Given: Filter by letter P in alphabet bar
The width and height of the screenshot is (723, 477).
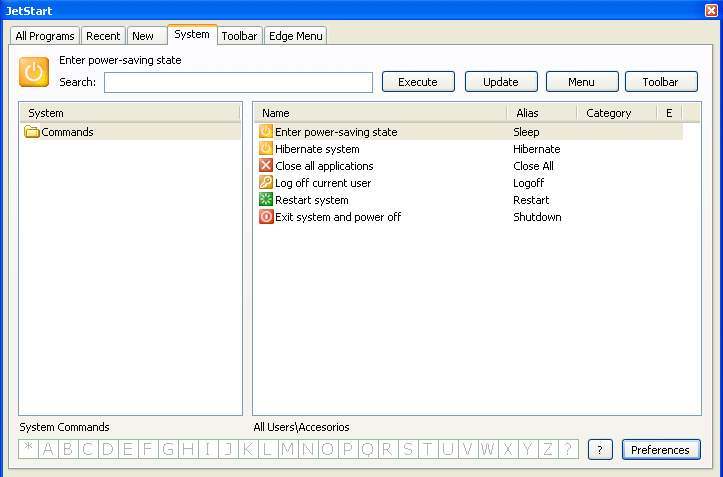Looking at the screenshot, I should click(348, 449).
